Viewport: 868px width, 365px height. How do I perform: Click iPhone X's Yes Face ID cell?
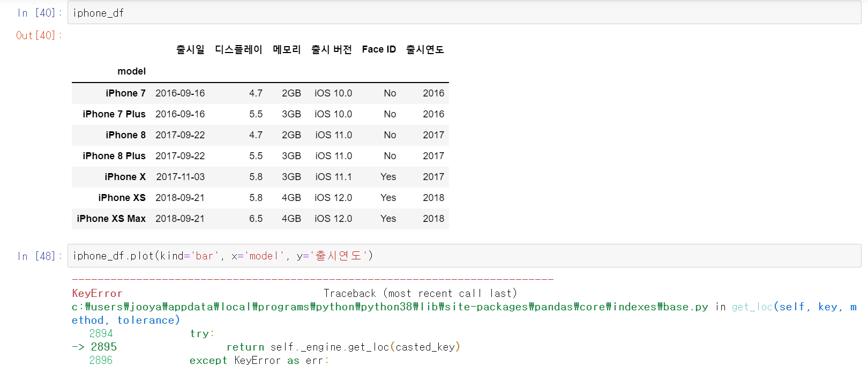point(388,177)
